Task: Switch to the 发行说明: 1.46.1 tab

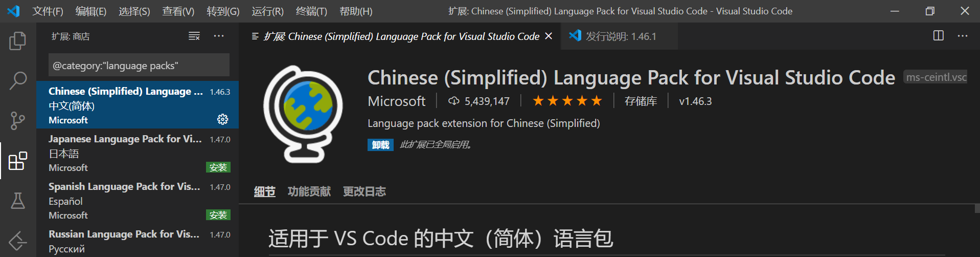Action: pyautogui.click(x=620, y=36)
